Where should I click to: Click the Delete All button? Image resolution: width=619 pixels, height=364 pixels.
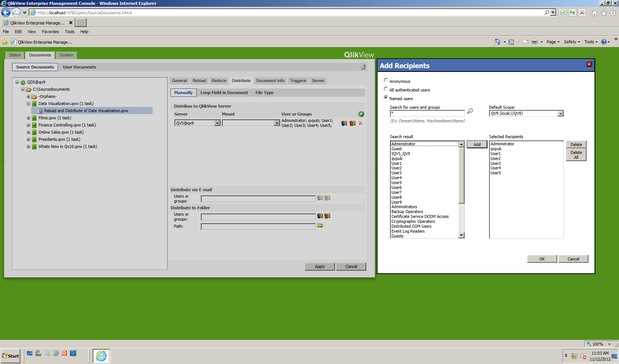[576, 155]
